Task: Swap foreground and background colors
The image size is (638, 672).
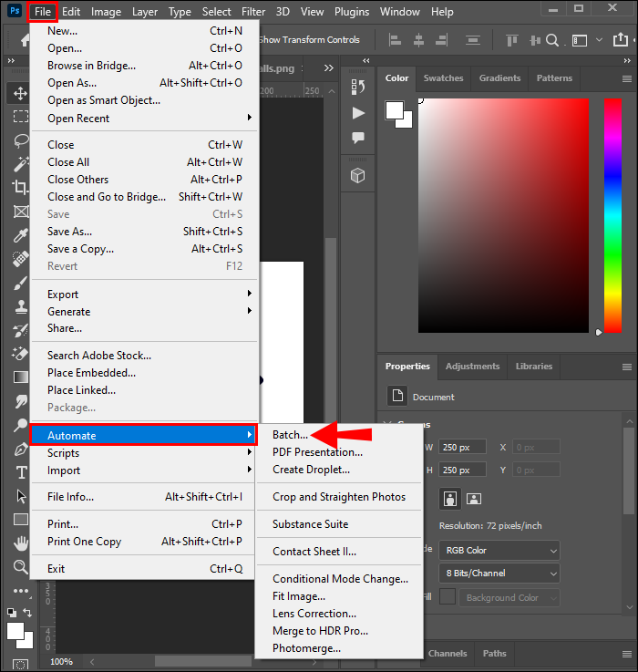Action: pos(27,613)
